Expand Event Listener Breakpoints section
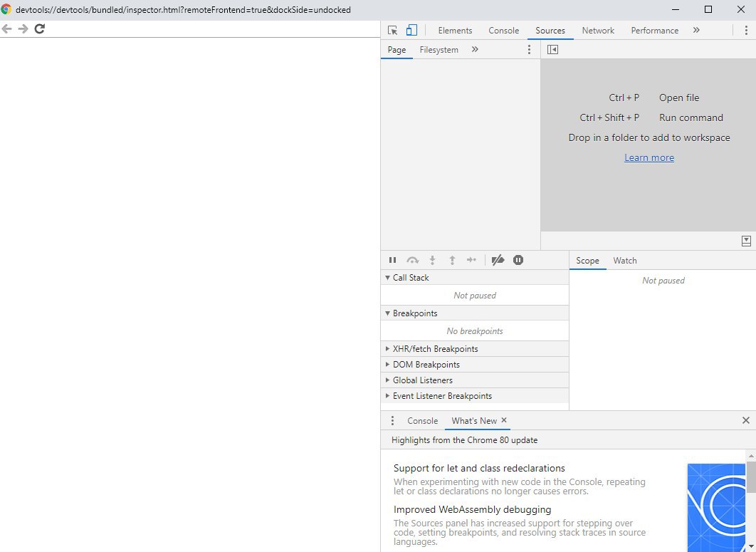 474,396
